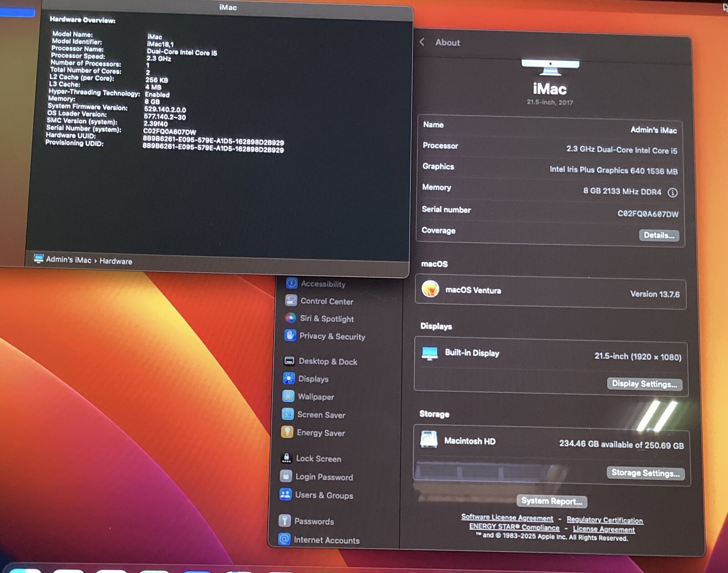The image size is (728, 573).
Task: Click the System Report button
Action: 551,501
